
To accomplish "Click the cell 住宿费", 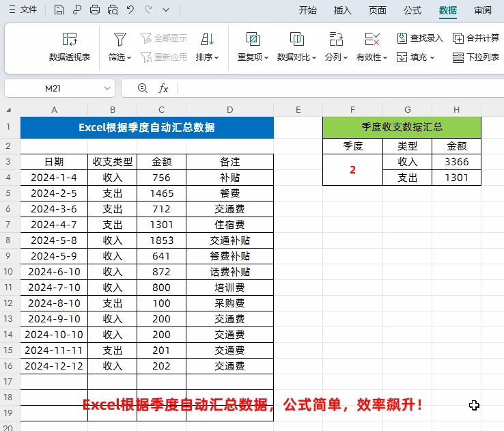I will [x=230, y=224].
